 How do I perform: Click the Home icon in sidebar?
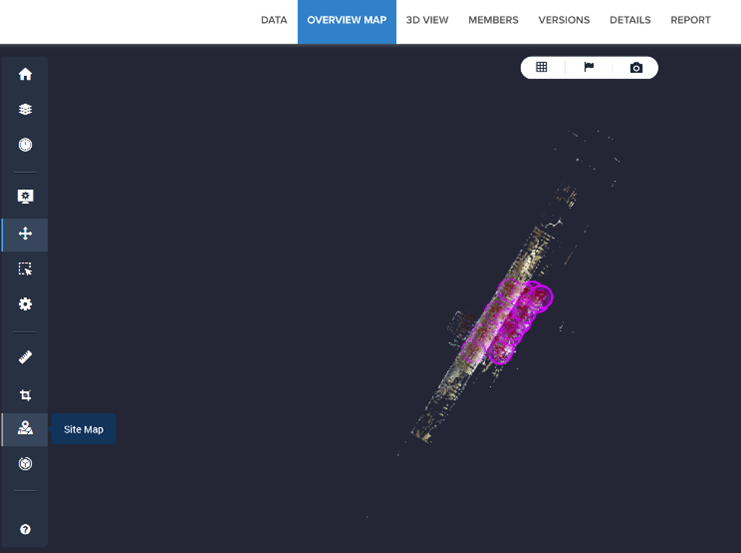[25, 74]
